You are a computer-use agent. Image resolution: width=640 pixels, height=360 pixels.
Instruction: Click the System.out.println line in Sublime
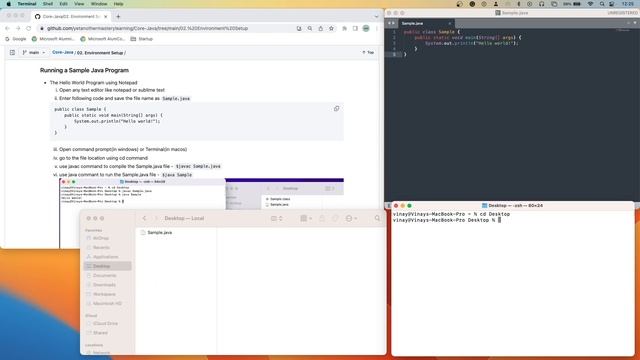click(x=471, y=43)
